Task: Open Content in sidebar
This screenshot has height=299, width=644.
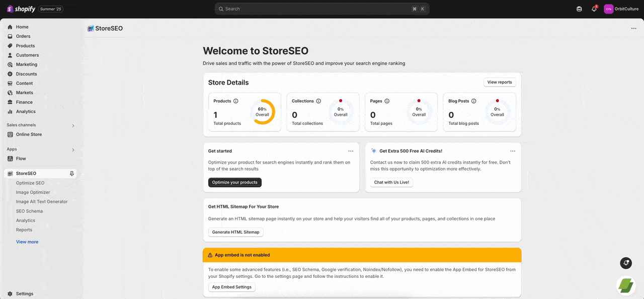Action: (x=24, y=84)
